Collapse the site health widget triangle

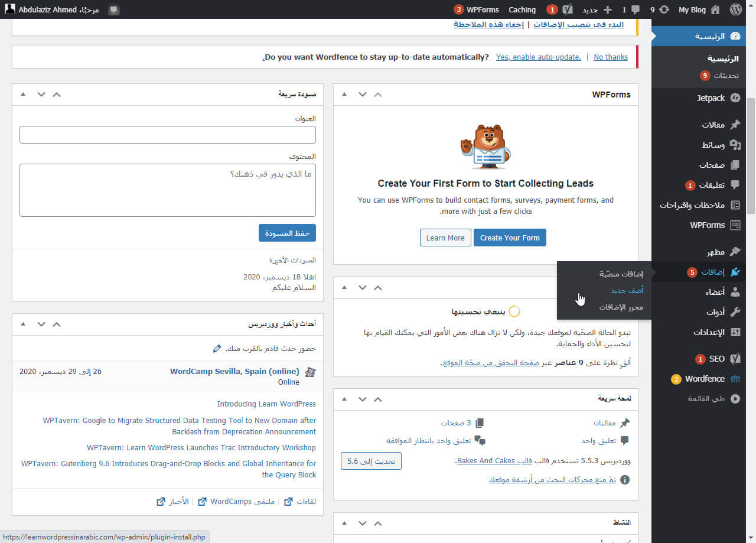point(344,288)
